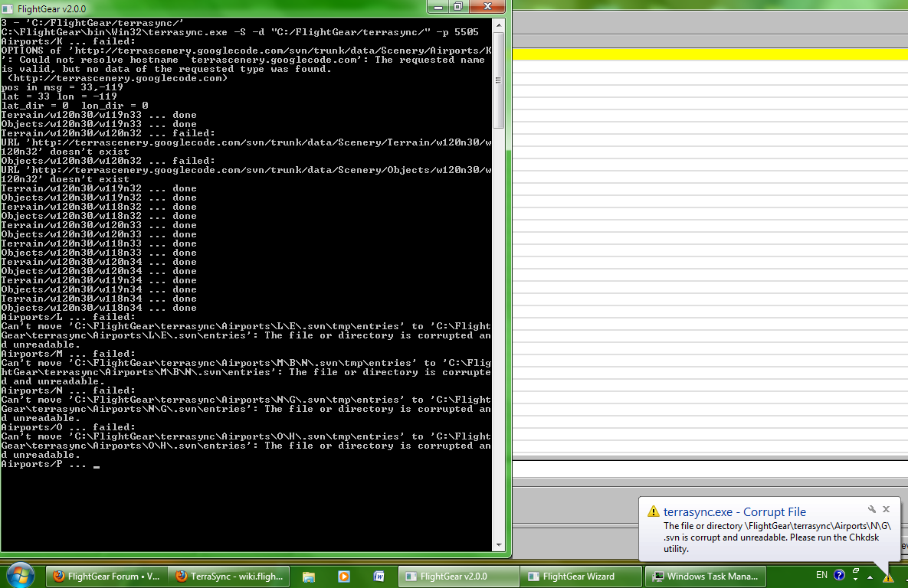Click the tray warning triangle icon
This screenshot has width=908, height=588.
click(888, 577)
